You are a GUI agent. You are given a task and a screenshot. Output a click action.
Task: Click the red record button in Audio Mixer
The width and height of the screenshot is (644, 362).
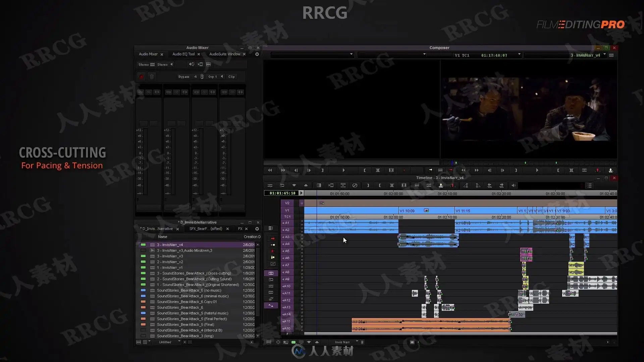click(141, 77)
